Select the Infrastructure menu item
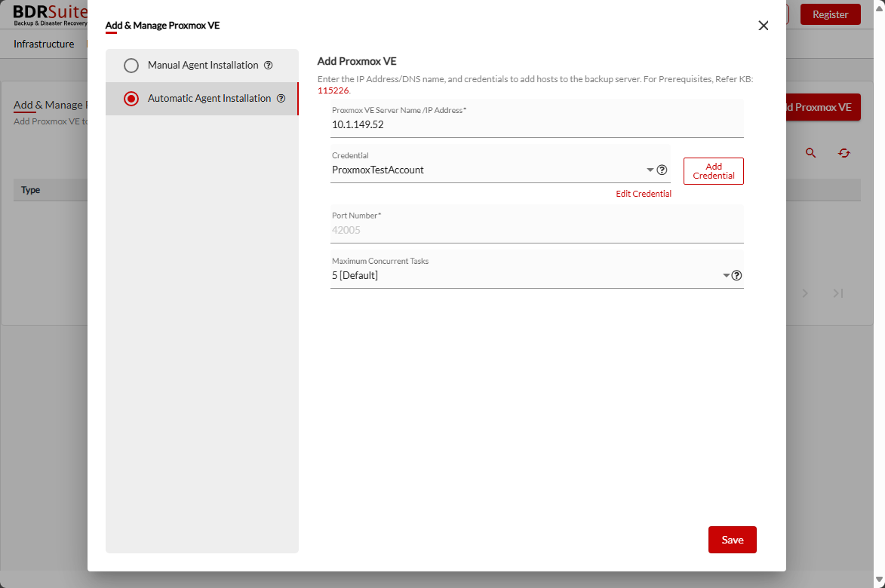 click(x=44, y=44)
